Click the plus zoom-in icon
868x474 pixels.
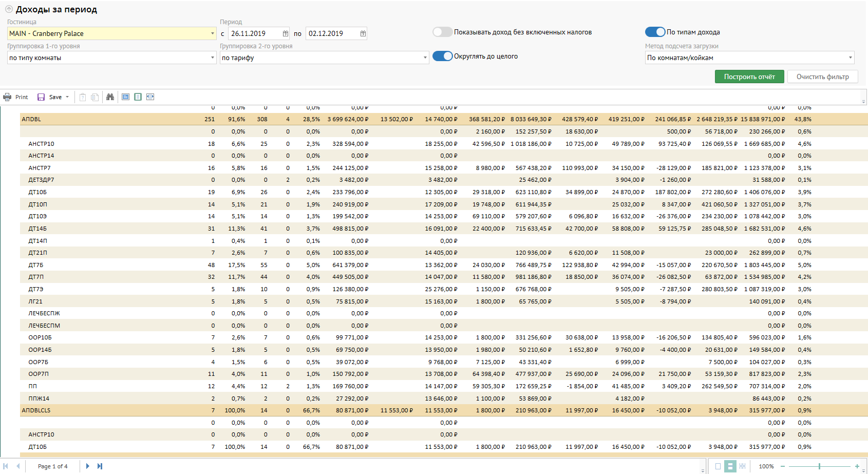pos(857,466)
